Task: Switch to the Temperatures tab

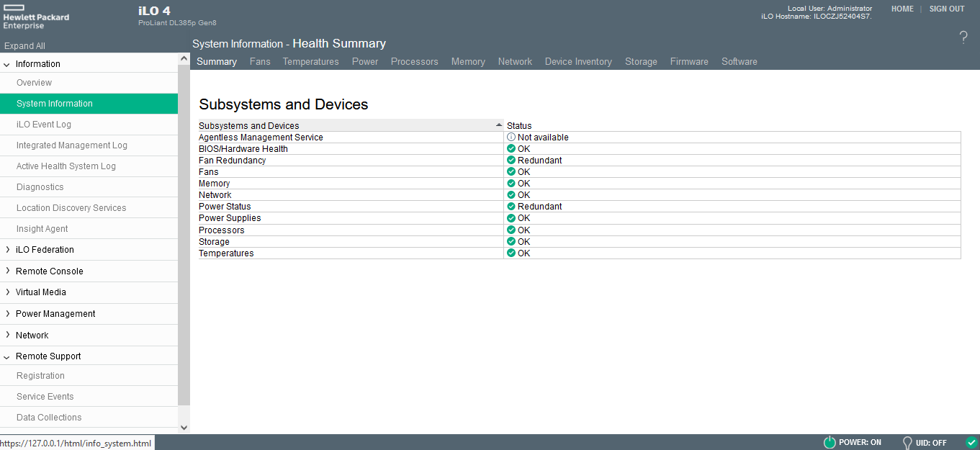Action: coord(310,62)
